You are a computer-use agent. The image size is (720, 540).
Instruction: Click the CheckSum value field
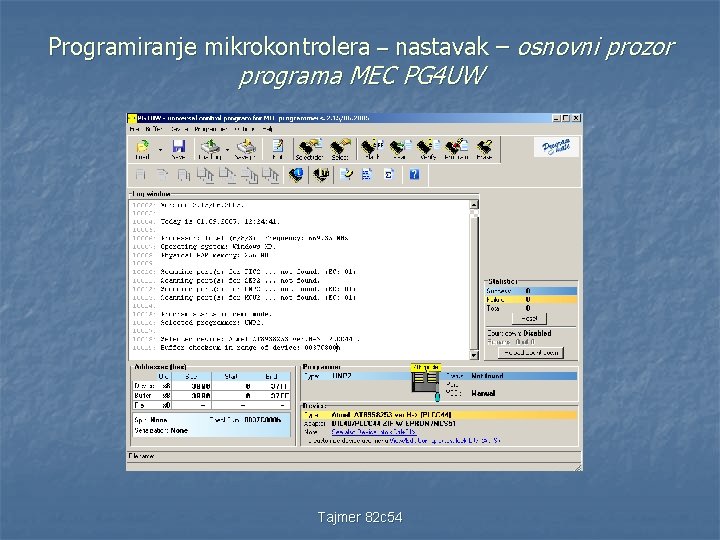tap(262, 420)
